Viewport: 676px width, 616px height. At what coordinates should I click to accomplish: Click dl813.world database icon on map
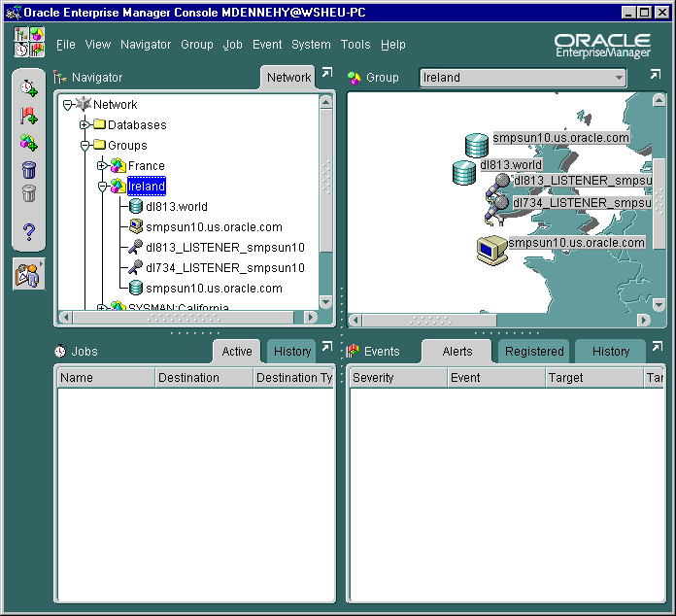click(x=464, y=173)
